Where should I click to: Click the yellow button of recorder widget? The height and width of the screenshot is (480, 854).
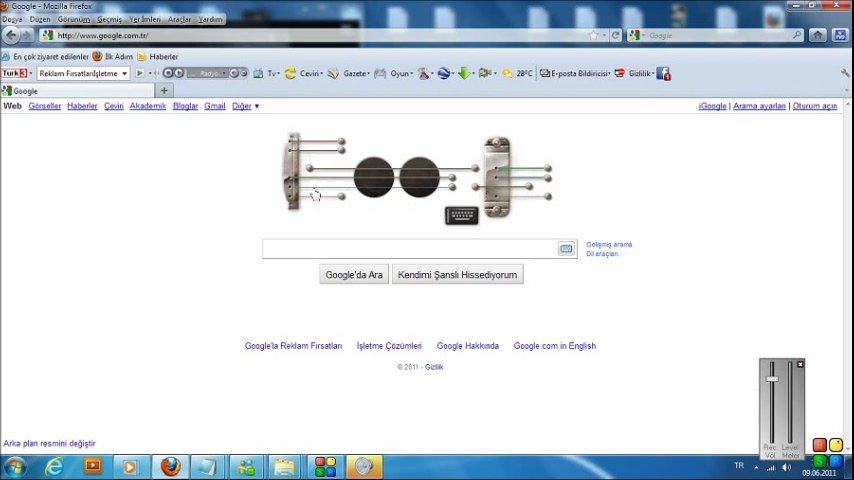(836, 445)
